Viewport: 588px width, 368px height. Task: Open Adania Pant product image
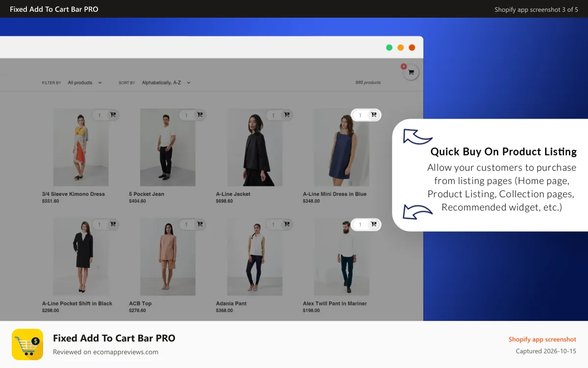[255, 257]
